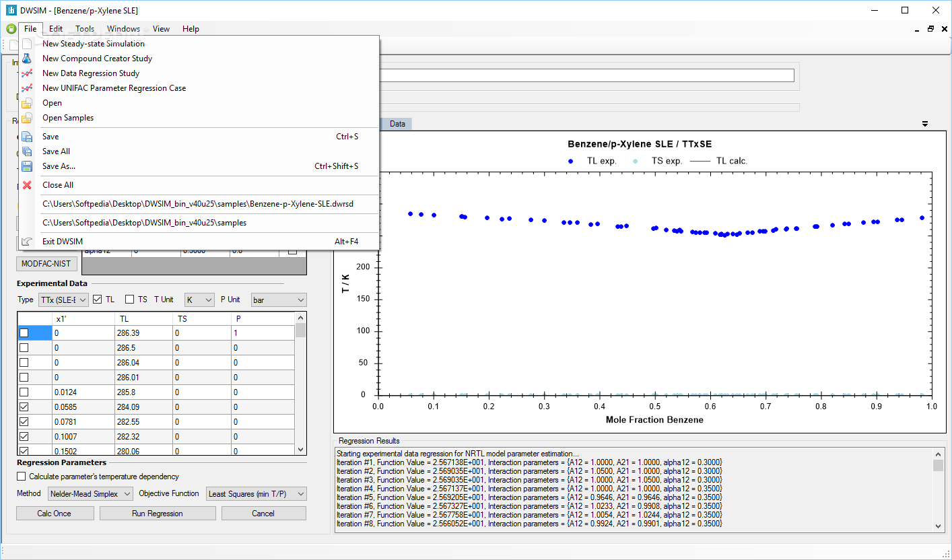The width and height of the screenshot is (952, 560).
Task: Click the Save All disks icon
Action: (x=27, y=151)
